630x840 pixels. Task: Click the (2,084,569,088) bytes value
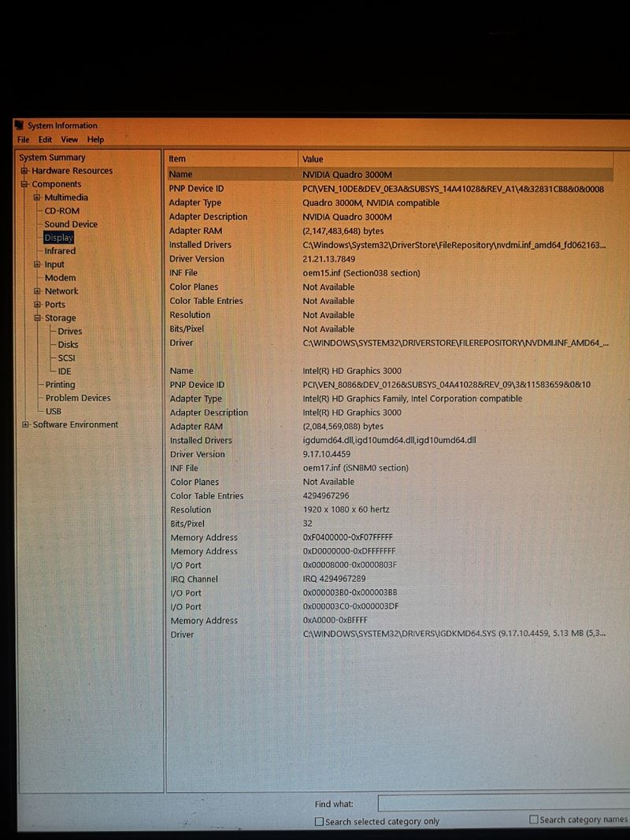pos(343,427)
